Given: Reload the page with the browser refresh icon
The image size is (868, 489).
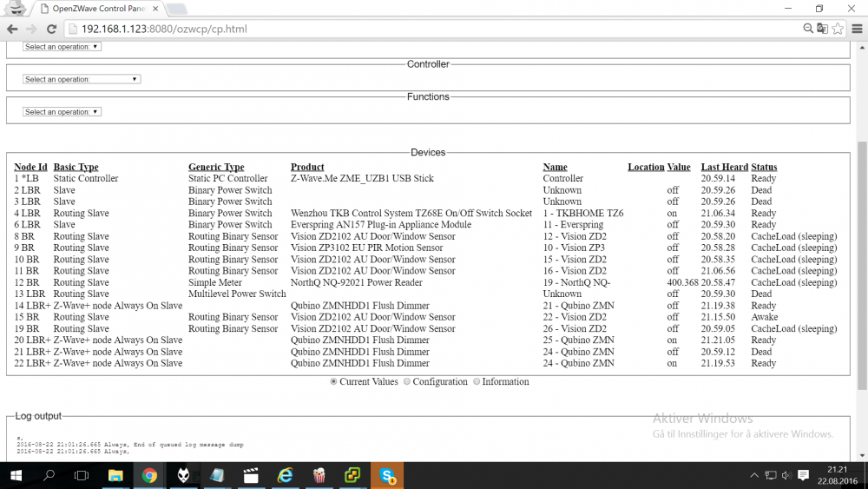Looking at the screenshot, I should pyautogui.click(x=51, y=29).
